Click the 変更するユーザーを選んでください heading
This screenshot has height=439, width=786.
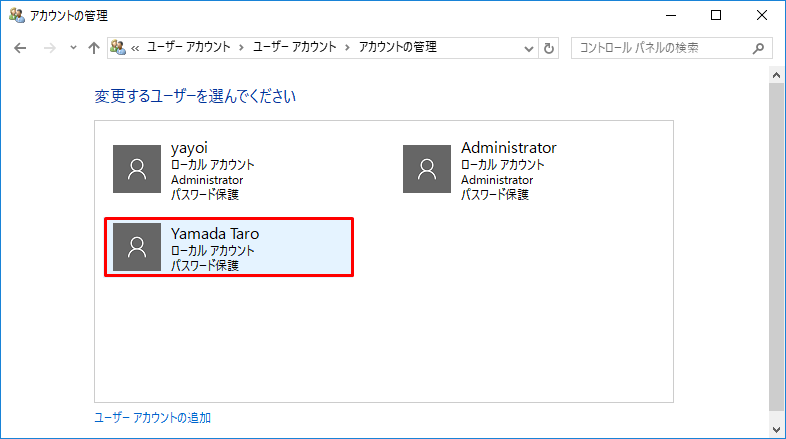point(195,96)
